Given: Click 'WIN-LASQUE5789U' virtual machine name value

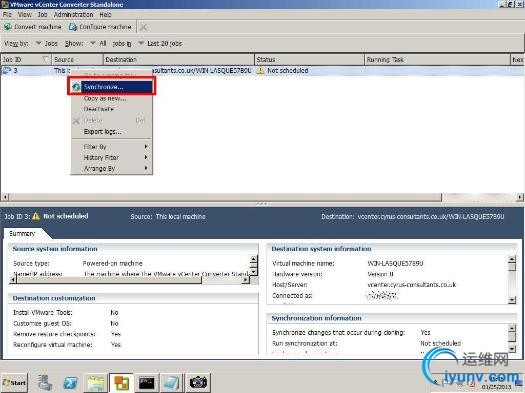Looking at the screenshot, I should pos(395,263).
